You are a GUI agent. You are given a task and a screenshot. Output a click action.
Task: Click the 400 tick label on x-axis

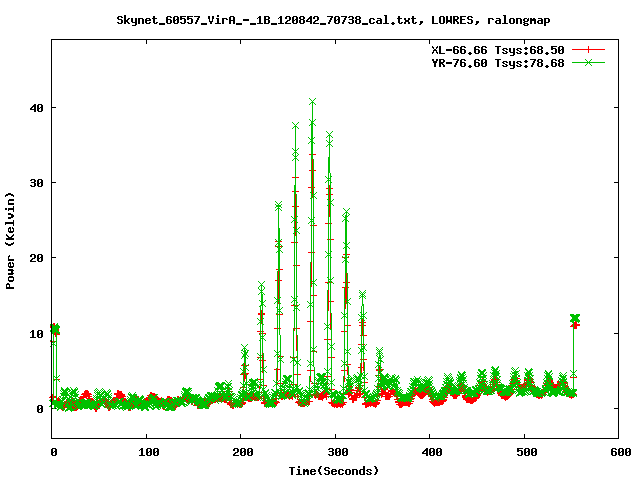pos(430,452)
